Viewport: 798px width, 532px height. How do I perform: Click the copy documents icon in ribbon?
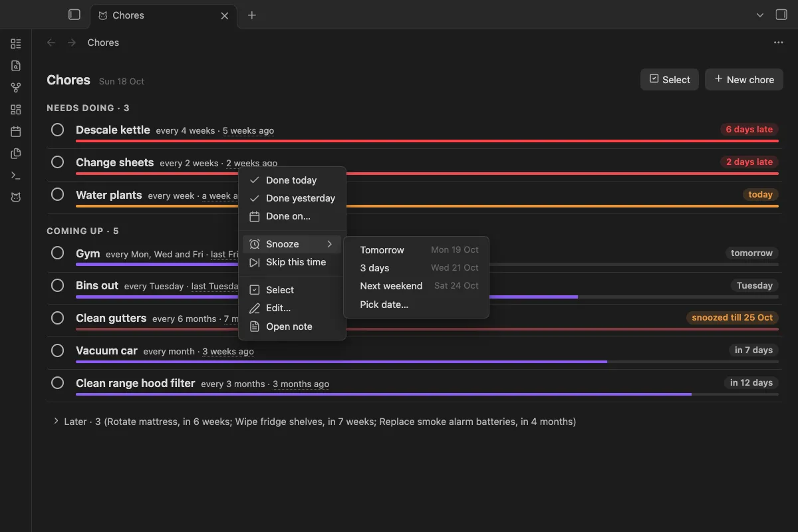tap(16, 154)
